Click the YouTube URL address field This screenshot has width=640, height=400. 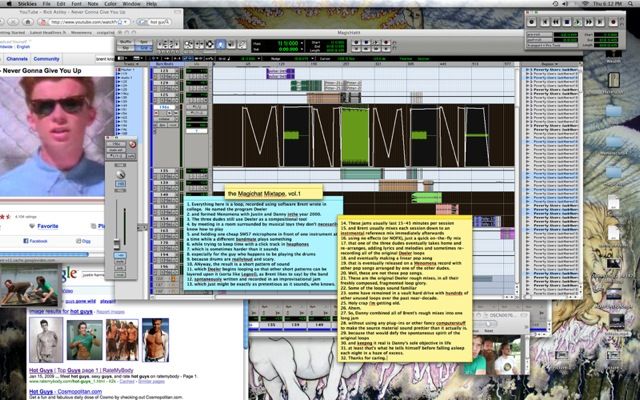84,22
